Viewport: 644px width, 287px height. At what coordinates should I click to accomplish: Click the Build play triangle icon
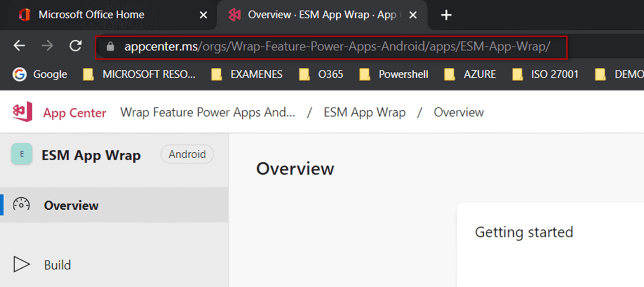pyautogui.click(x=21, y=265)
